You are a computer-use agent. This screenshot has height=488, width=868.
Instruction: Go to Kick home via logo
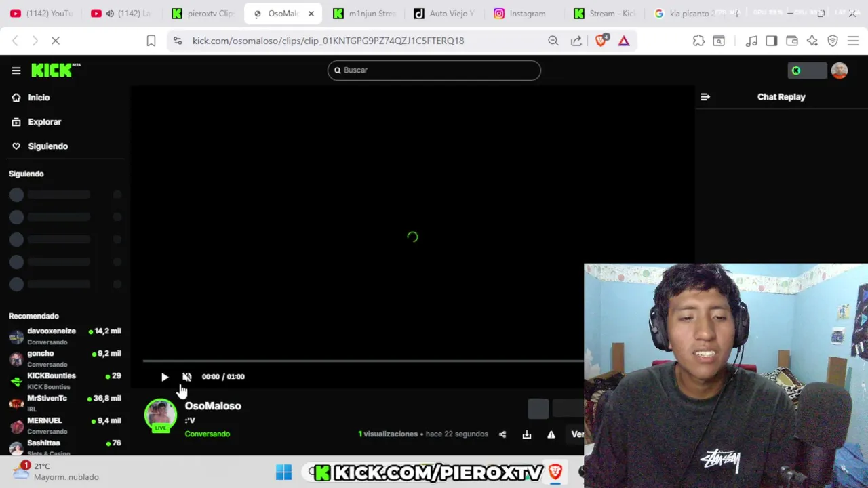pos(56,70)
